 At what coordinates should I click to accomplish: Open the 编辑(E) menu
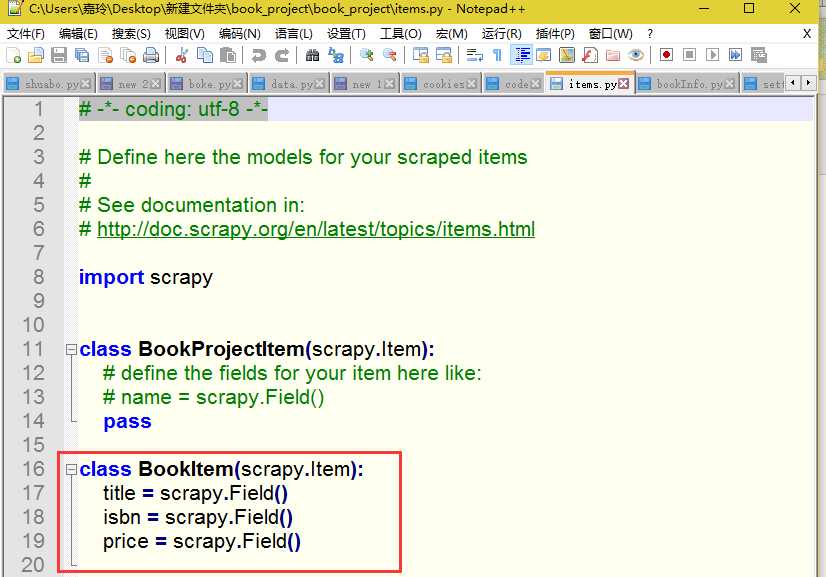[78, 34]
